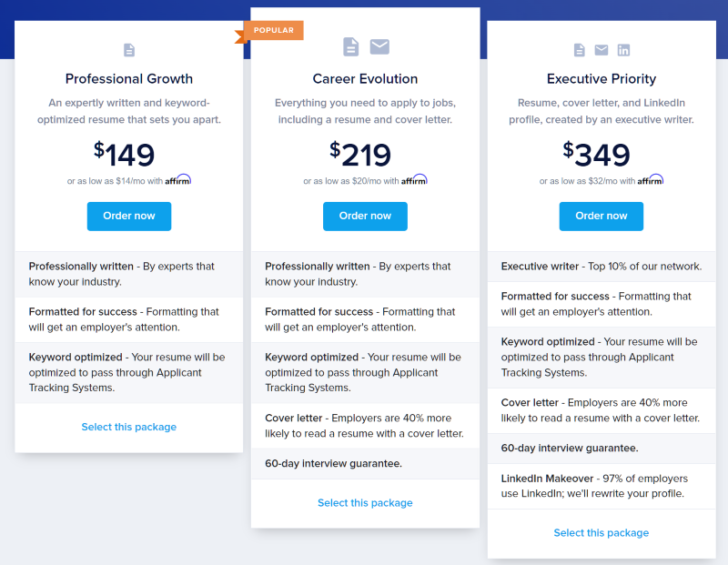Select this package link under Professional Growth
This screenshot has width=728, height=565.
129,427
